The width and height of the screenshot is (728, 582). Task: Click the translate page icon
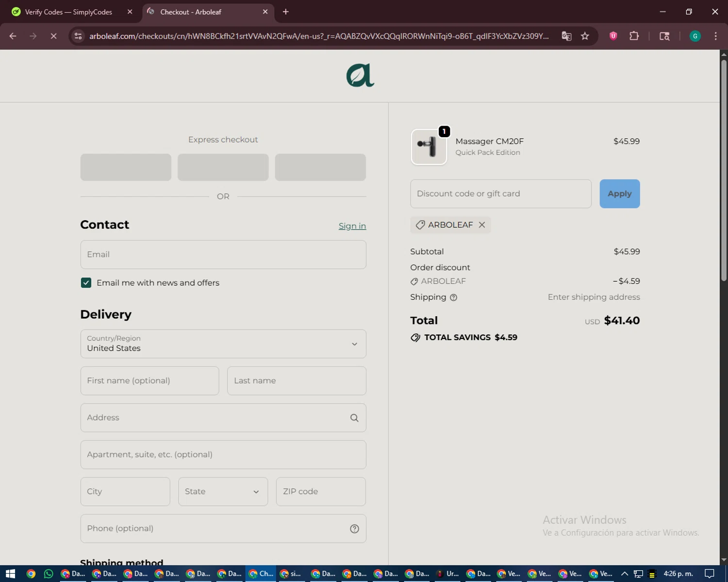click(566, 36)
